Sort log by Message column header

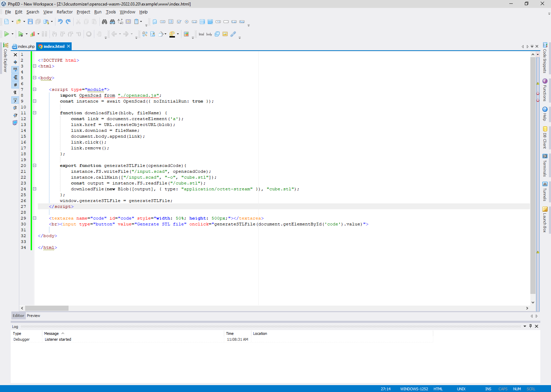[x=133, y=333]
